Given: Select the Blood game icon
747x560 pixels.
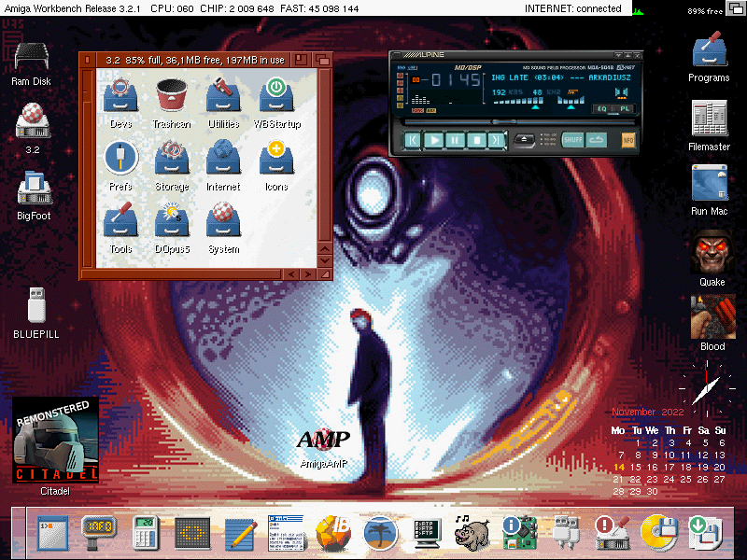Looking at the screenshot, I should 712,316.
